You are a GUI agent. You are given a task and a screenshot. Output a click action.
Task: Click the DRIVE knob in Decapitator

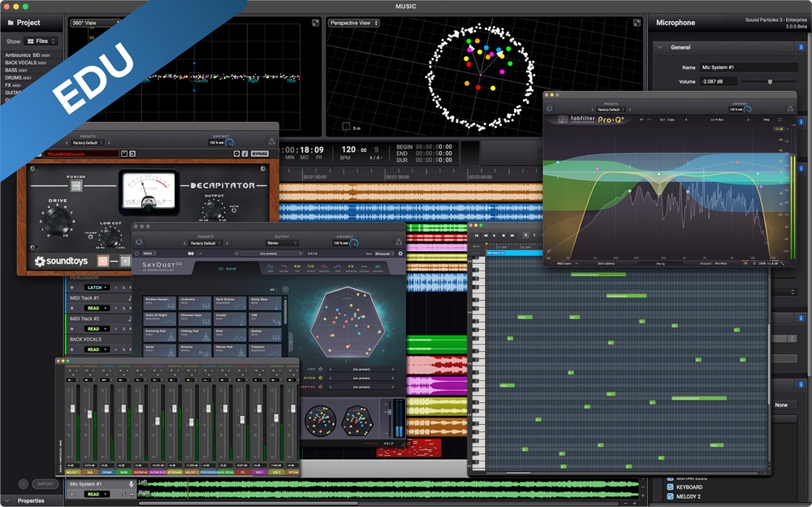point(57,219)
